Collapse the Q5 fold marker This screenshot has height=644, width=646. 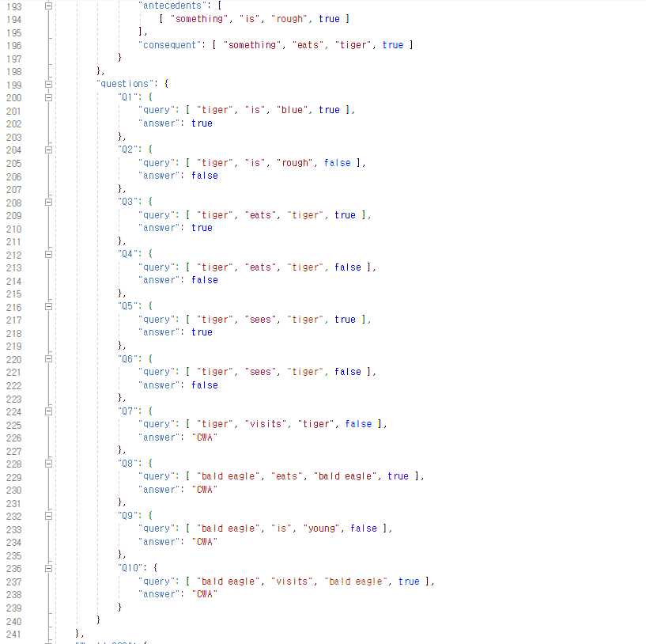coord(48,306)
